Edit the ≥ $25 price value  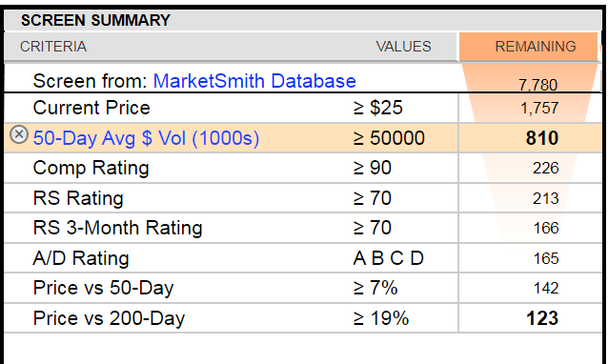pos(378,108)
